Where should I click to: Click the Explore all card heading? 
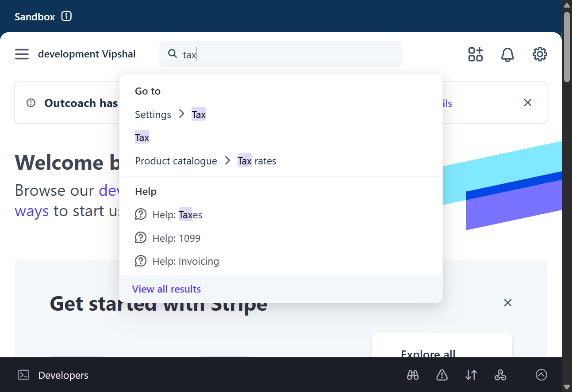428,354
